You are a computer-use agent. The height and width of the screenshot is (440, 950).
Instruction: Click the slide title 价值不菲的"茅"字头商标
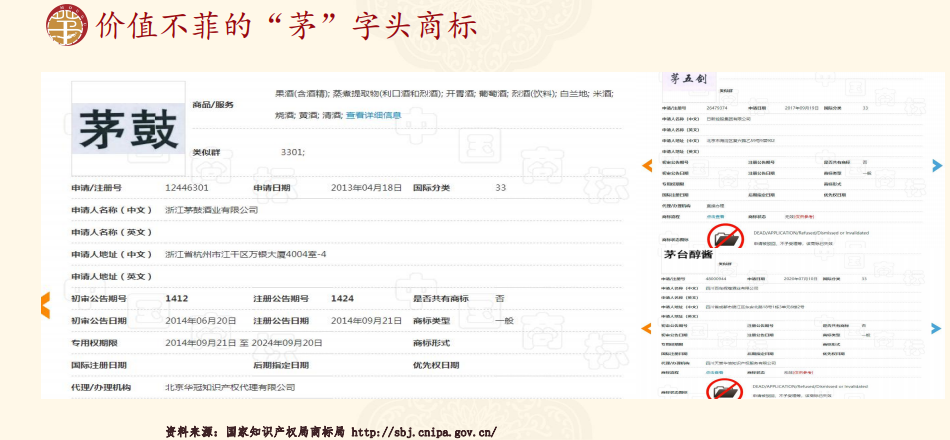287,25
